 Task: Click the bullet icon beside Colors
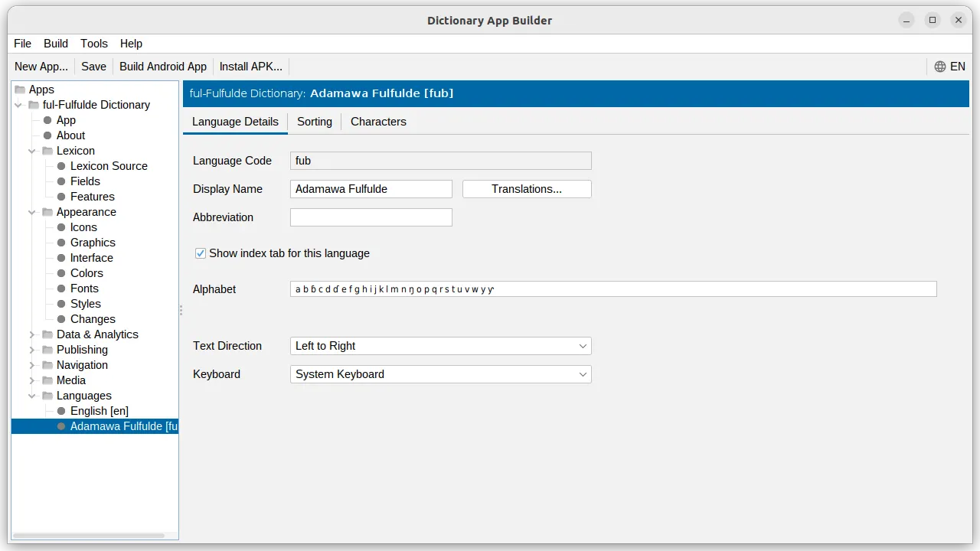[61, 273]
